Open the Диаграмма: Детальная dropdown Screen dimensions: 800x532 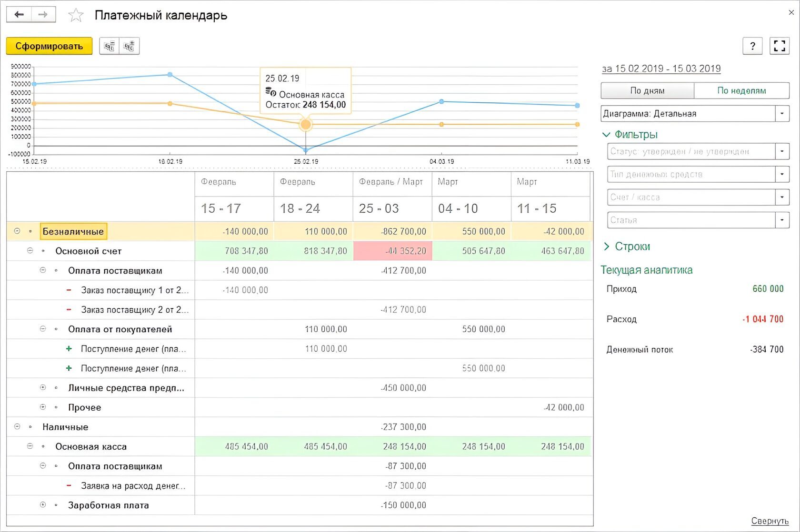click(x=782, y=114)
